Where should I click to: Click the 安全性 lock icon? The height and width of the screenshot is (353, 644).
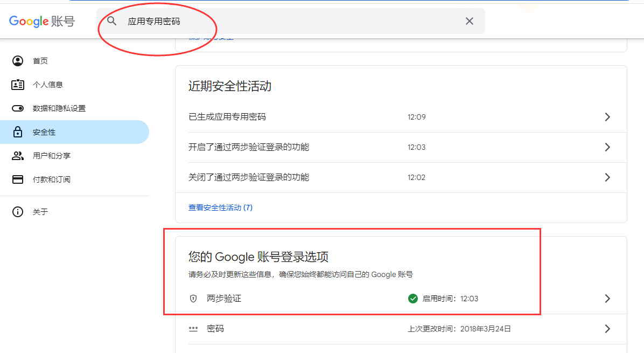(x=18, y=132)
